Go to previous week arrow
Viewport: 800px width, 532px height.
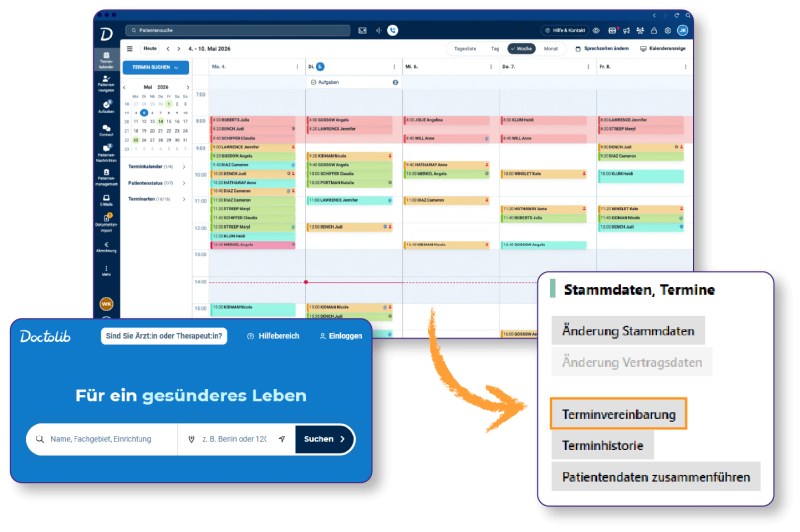click(x=168, y=49)
